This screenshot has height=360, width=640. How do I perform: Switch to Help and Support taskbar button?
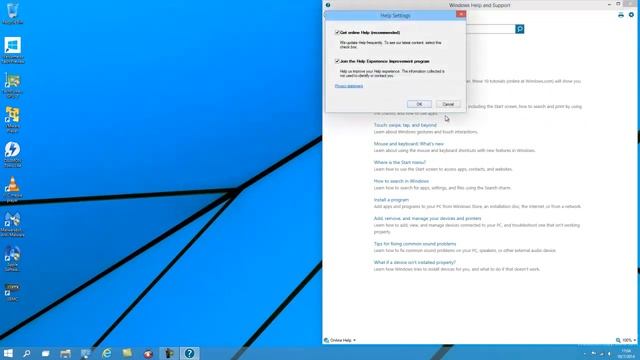pos(189,353)
